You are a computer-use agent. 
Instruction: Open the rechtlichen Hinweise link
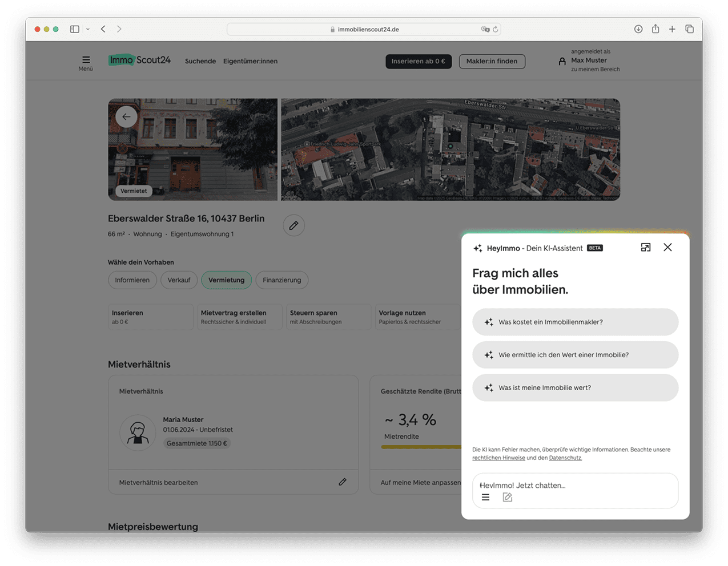[498, 458]
